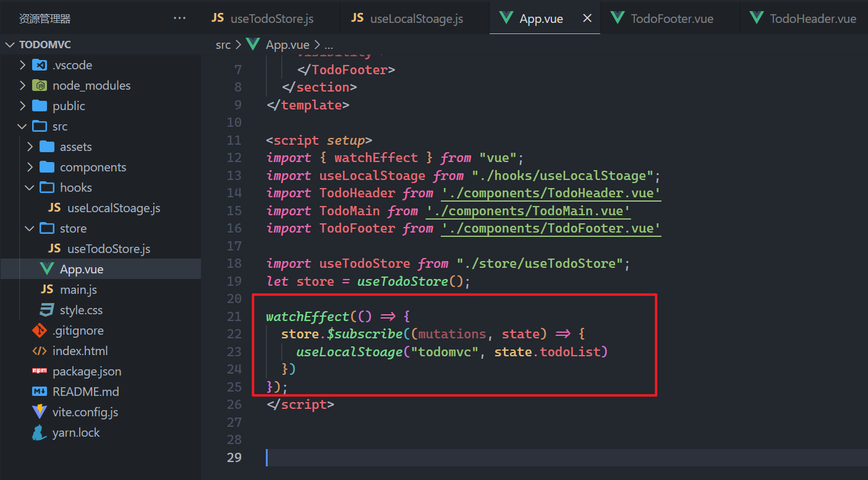Close the App.vue editor tab
This screenshot has width=868, height=480.
click(x=587, y=19)
